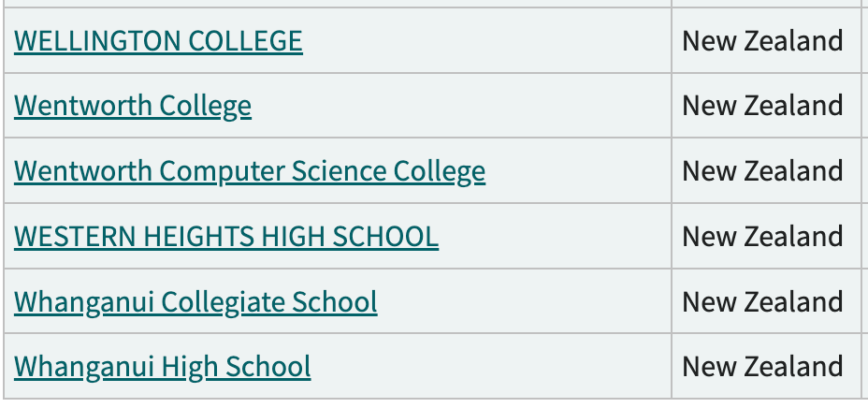Click empty area after WESTERN HEIGHTS HIGH SCHOOL link

552,237
